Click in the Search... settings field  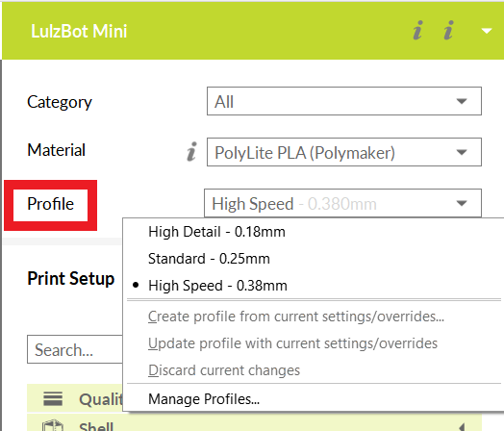pos(75,349)
